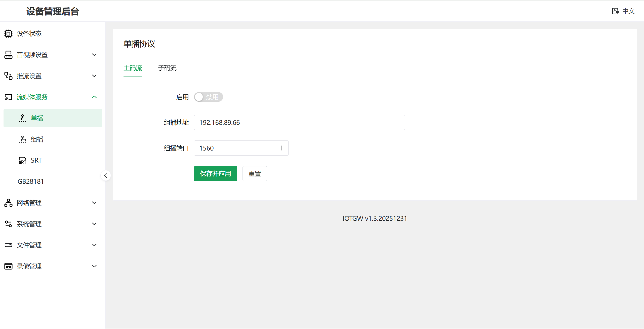Enable the unicast protocol toggle switch
This screenshot has width=644, height=329.
pyautogui.click(x=208, y=97)
